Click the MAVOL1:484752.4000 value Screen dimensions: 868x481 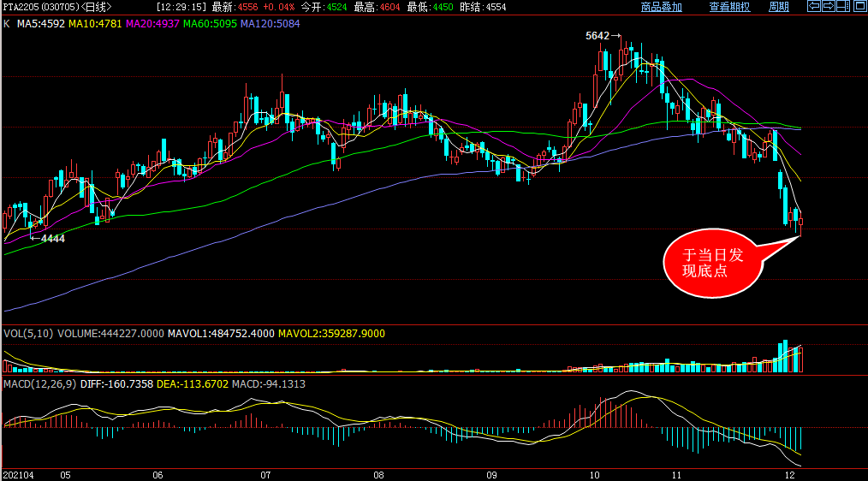click(x=221, y=334)
